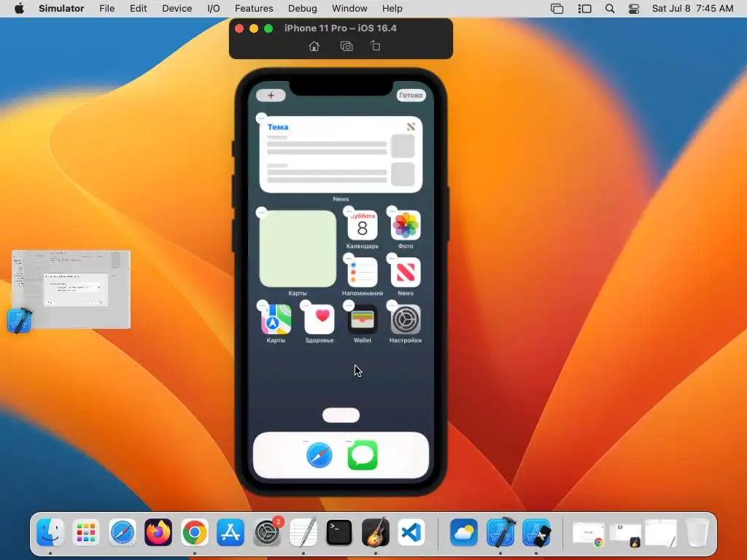
Task: Remove the large News widget via minus badge
Action: (262, 117)
